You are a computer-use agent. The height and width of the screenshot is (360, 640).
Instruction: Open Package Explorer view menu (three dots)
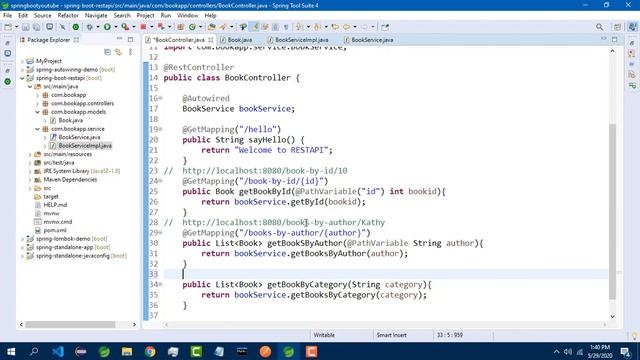130,52
